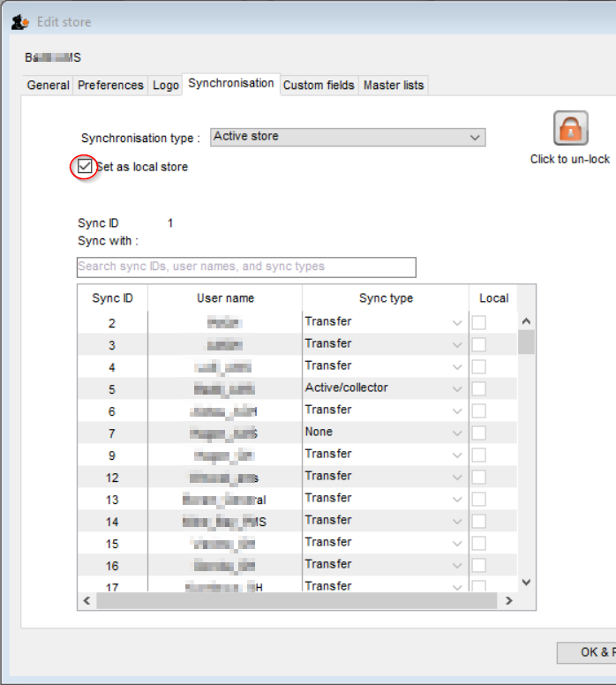Select the Master lists tab
The image size is (616, 685).
[394, 86]
